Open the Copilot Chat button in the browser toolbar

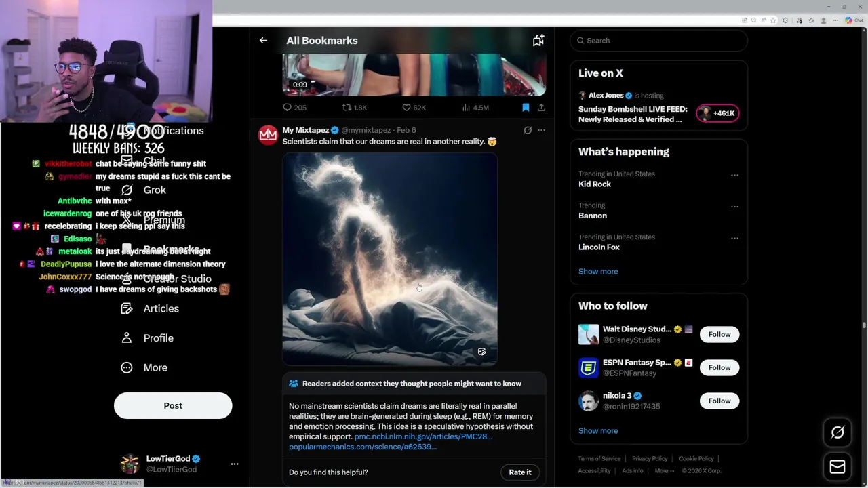click(854, 20)
